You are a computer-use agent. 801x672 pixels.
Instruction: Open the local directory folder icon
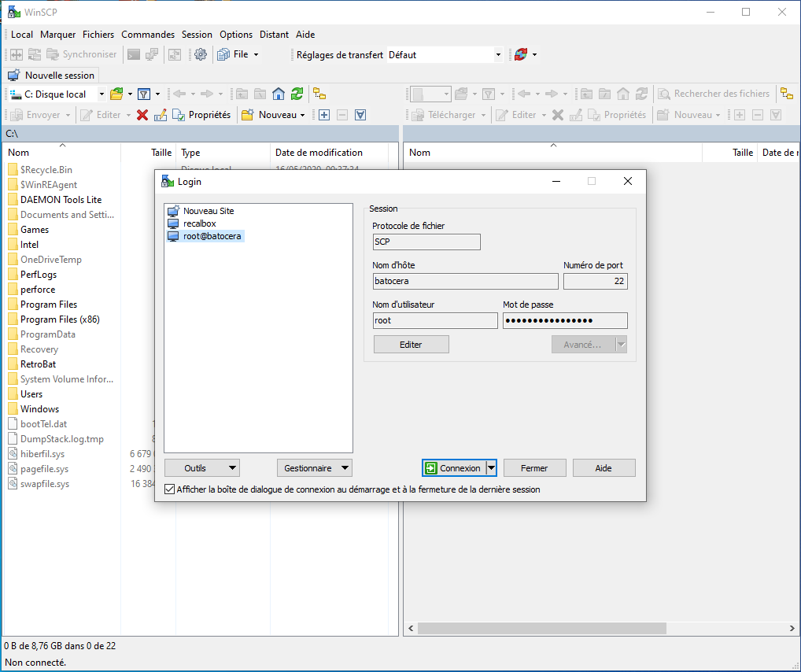click(116, 94)
